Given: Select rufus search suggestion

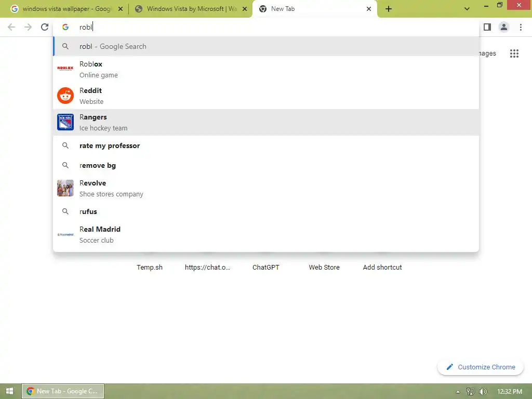Looking at the screenshot, I should pyautogui.click(x=266, y=211).
